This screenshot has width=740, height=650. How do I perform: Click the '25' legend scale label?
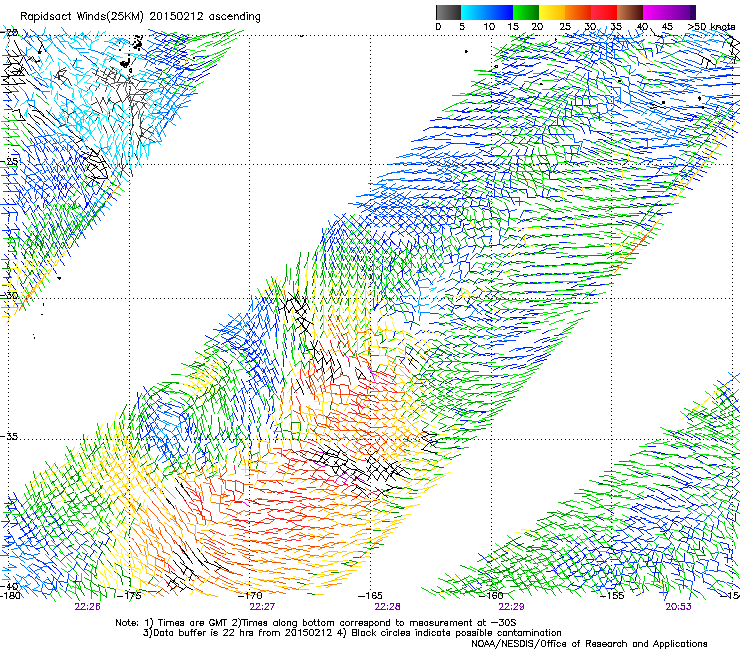(x=565, y=27)
